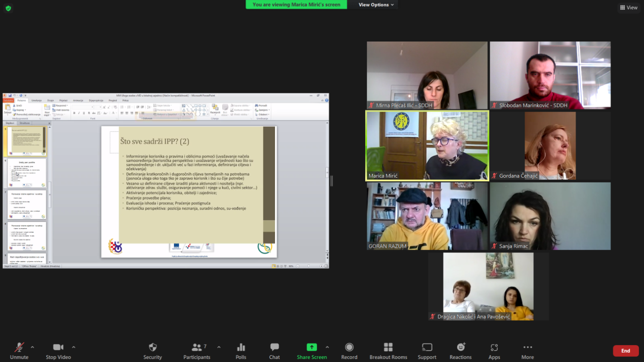Open the Apps icon

494,348
